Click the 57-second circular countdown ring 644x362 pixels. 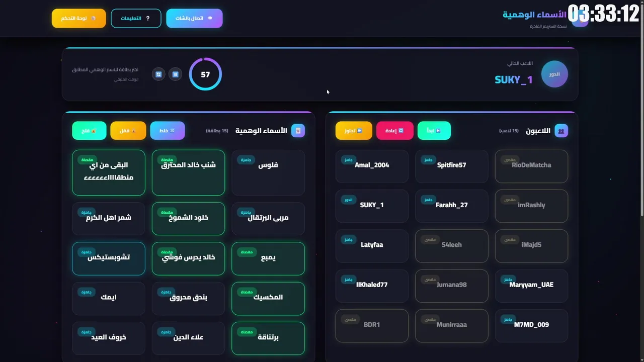[205, 74]
